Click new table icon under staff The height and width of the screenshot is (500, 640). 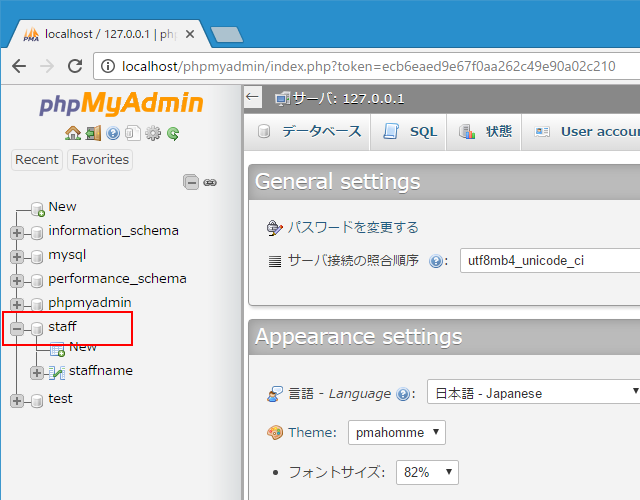click(58, 349)
